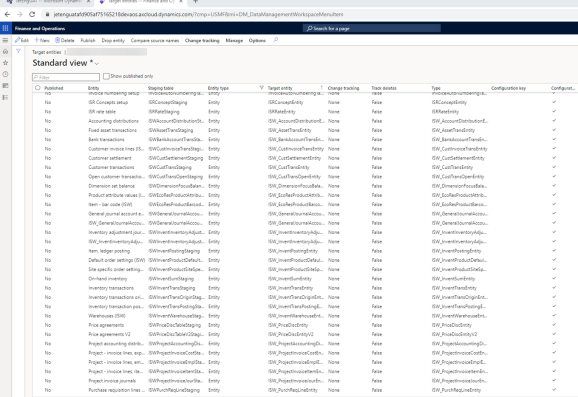
Task: Click the action bar search magnifier icon
Action: pyautogui.click(x=275, y=40)
